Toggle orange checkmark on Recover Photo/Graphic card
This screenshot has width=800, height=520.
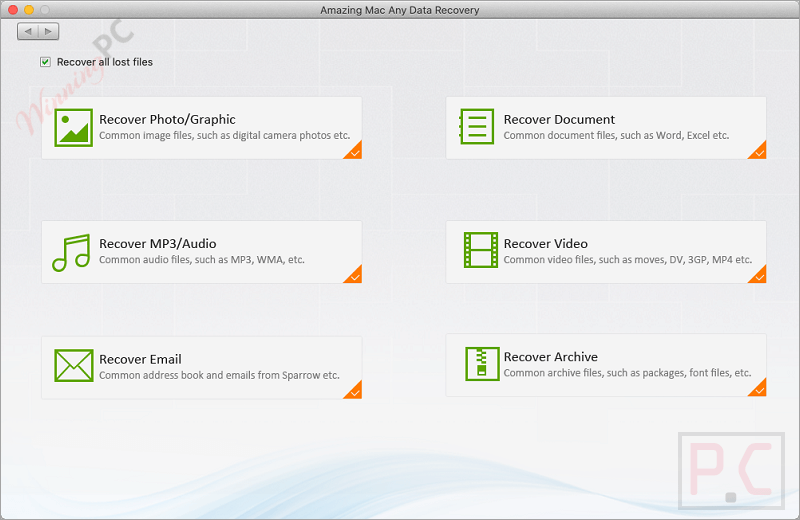[354, 151]
